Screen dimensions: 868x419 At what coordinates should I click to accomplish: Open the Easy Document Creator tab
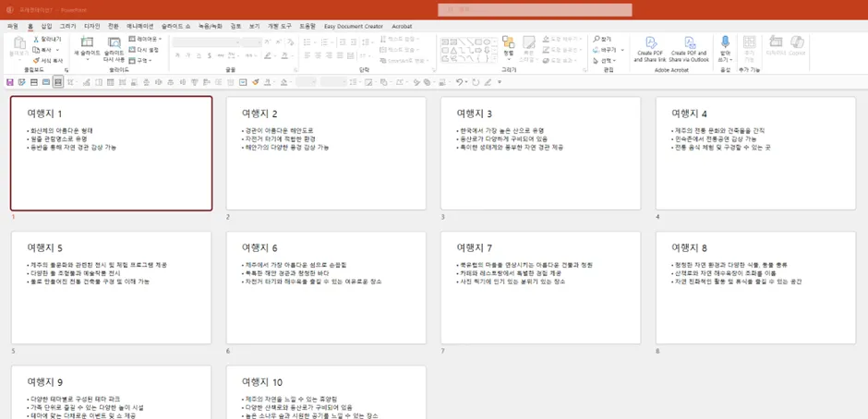pyautogui.click(x=355, y=26)
